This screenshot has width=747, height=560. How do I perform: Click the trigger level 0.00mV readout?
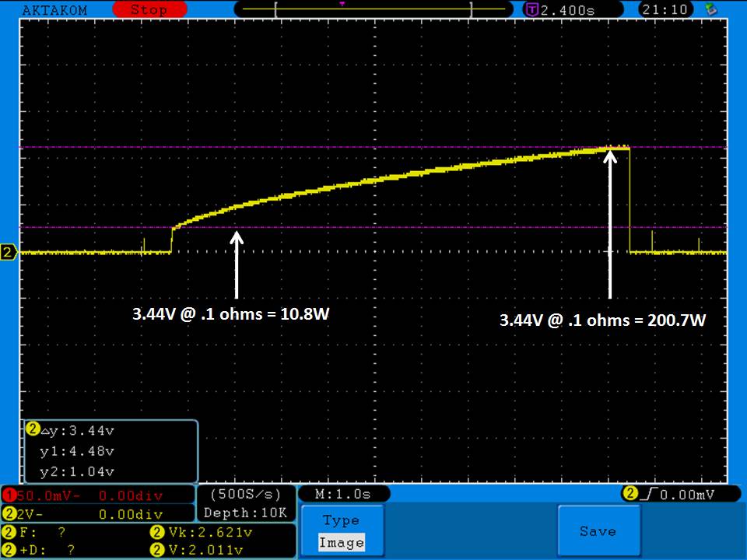[x=669, y=495]
